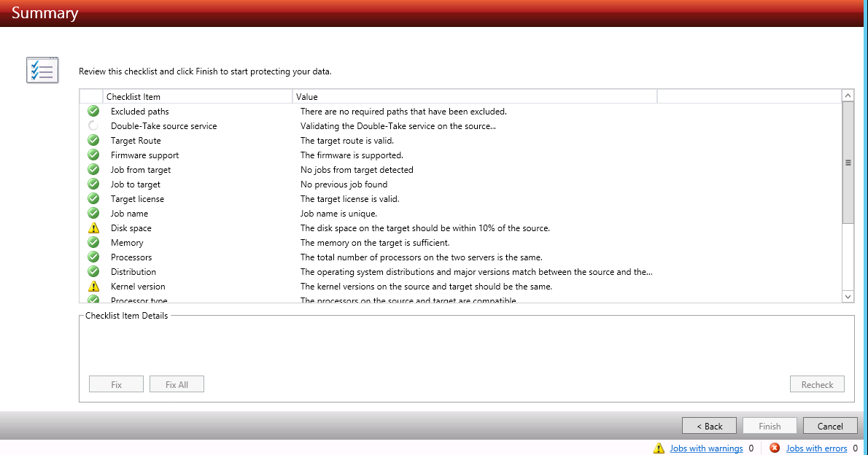Select the Target Route checklist item
The width and height of the screenshot is (868, 455).
click(x=460, y=141)
